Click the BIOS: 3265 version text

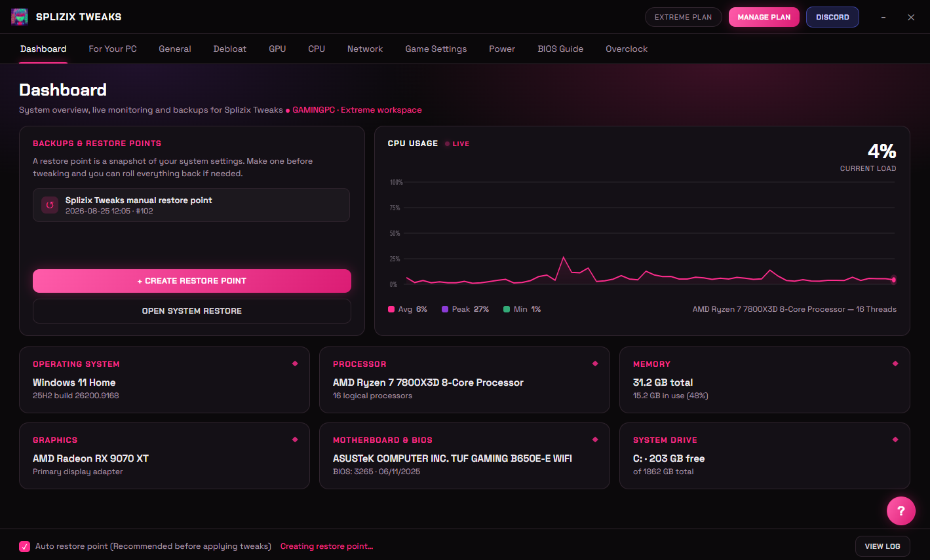coord(376,472)
